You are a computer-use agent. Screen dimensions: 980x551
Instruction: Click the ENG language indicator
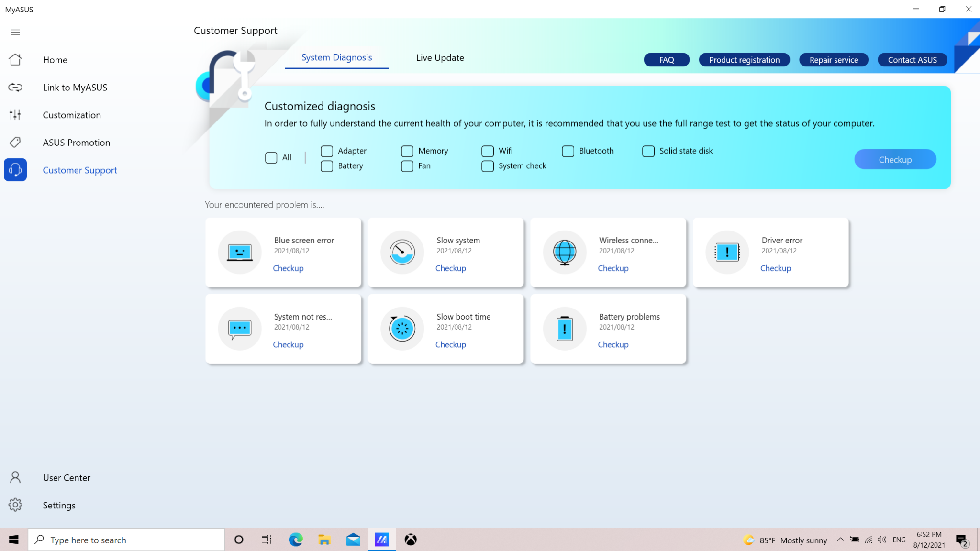pyautogui.click(x=899, y=540)
